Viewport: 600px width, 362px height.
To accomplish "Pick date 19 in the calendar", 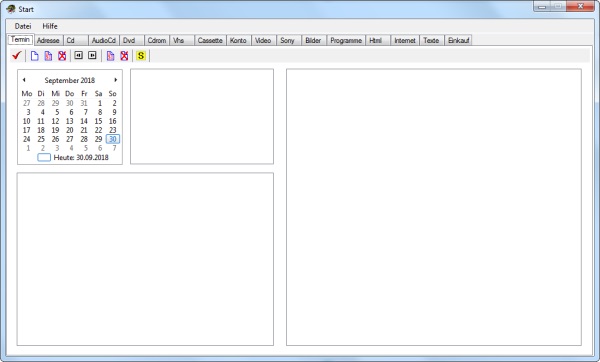I will pos(55,130).
